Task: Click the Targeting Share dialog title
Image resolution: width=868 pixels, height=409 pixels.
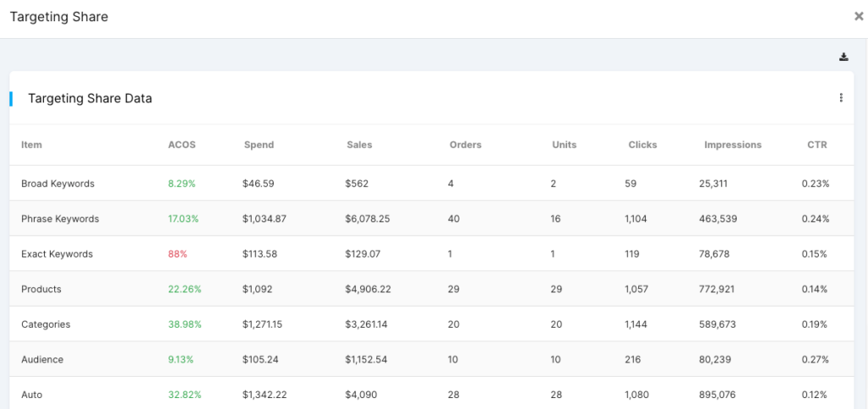Action: click(58, 17)
